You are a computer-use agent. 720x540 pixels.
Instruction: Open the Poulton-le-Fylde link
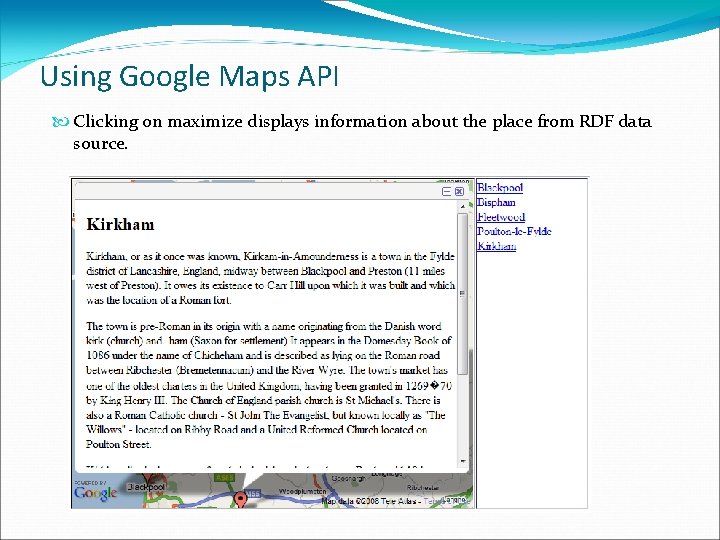point(514,231)
